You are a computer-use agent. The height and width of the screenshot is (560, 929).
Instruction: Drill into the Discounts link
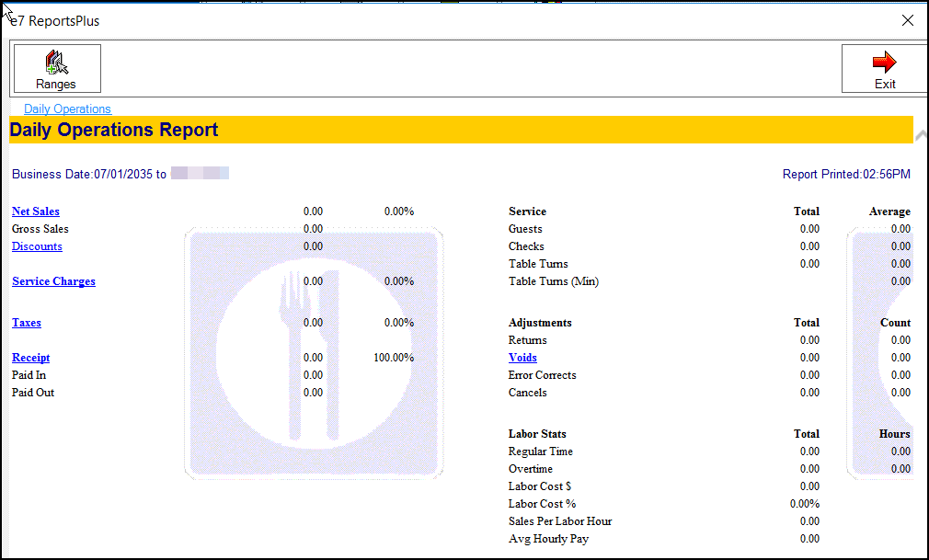coord(37,246)
